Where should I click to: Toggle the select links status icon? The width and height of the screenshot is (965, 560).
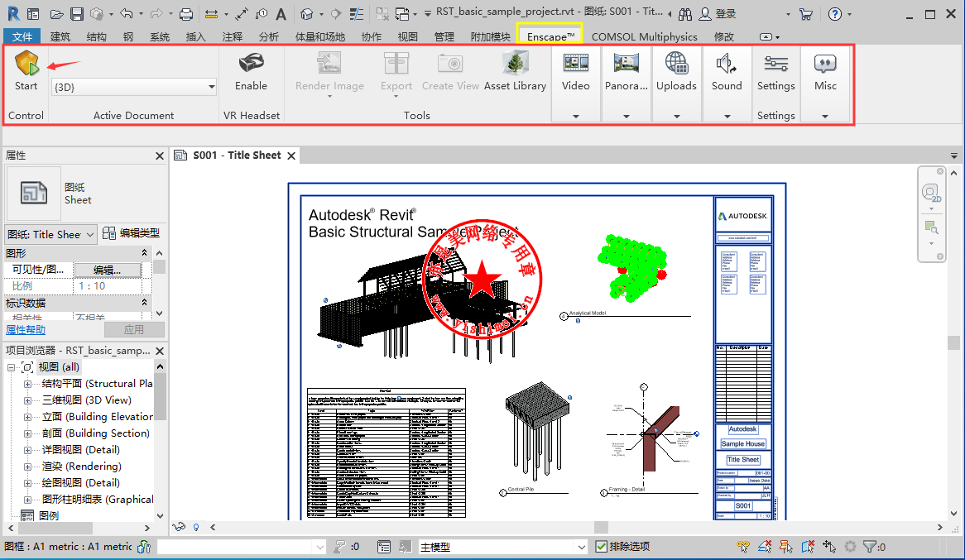point(743,547)
